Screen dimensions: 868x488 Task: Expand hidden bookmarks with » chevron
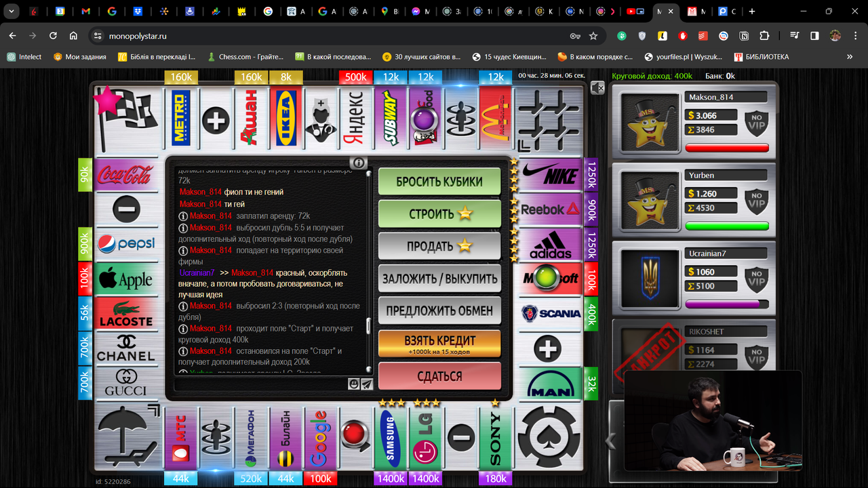(848, 57)
